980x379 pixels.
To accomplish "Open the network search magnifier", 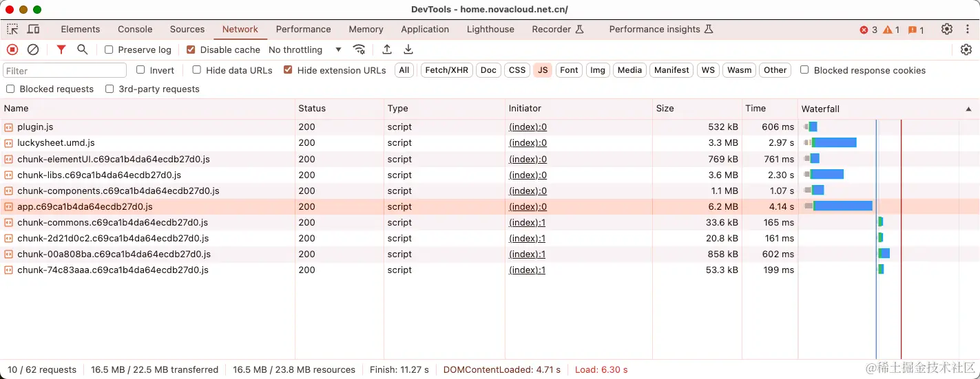I will click(83, 50).
